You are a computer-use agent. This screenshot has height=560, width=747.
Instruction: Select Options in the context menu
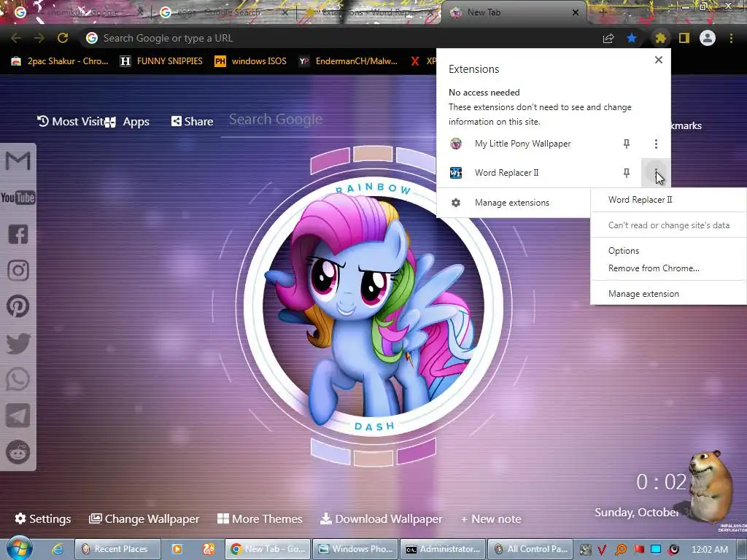click(624, 251)
